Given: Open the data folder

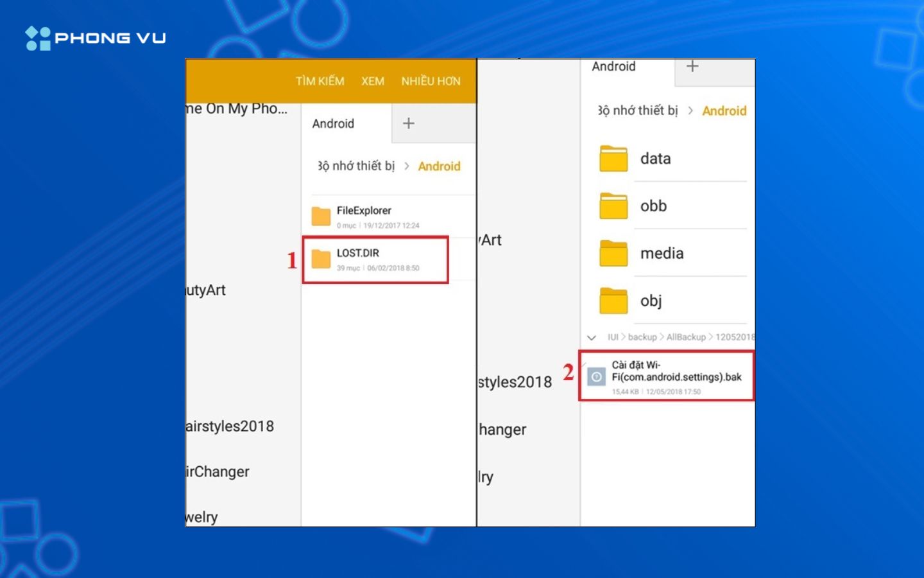Looking at the screenshot, I should (656, 159).
